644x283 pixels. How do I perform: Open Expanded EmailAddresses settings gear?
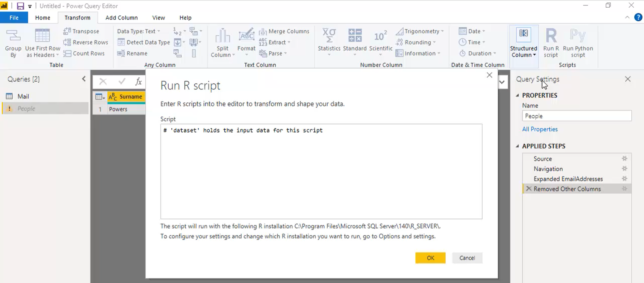(x=624, y=178)
